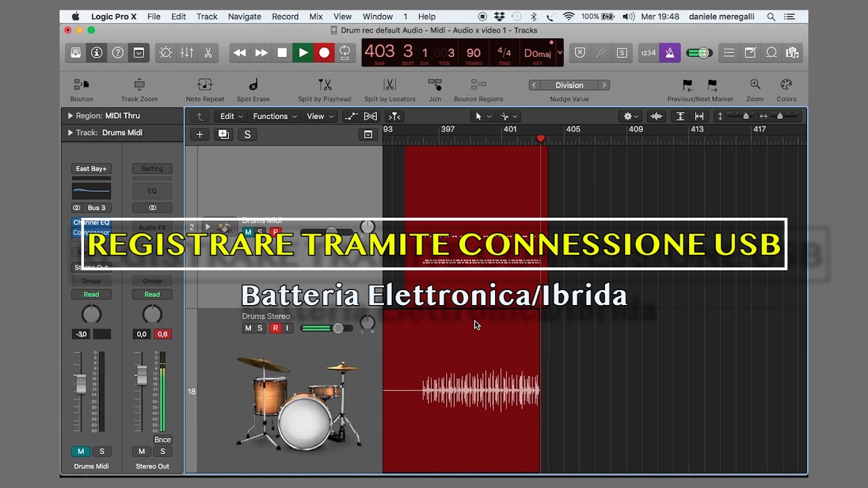Open the Loop Browser icon
The width and height of the screenshot is (868, 488).
771,52
